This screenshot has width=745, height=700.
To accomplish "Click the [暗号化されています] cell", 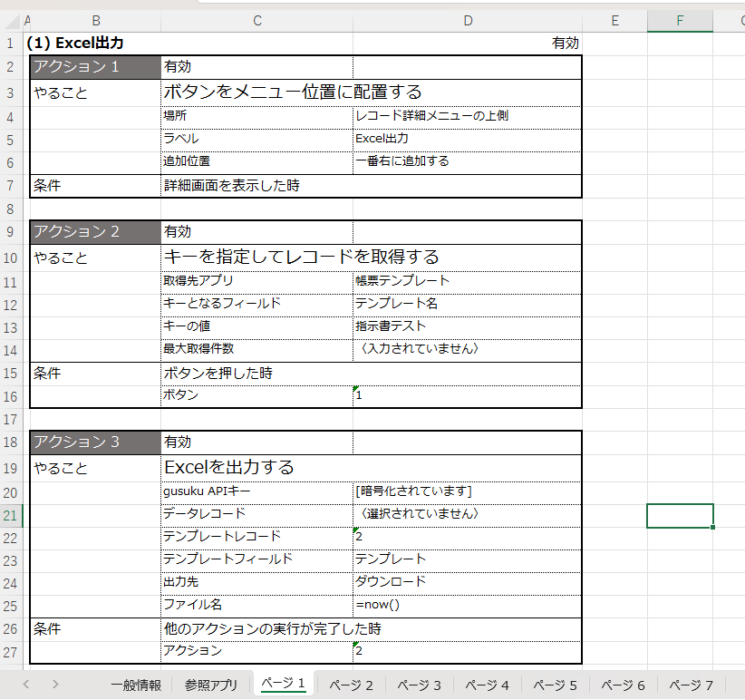I will coord(467,491).
